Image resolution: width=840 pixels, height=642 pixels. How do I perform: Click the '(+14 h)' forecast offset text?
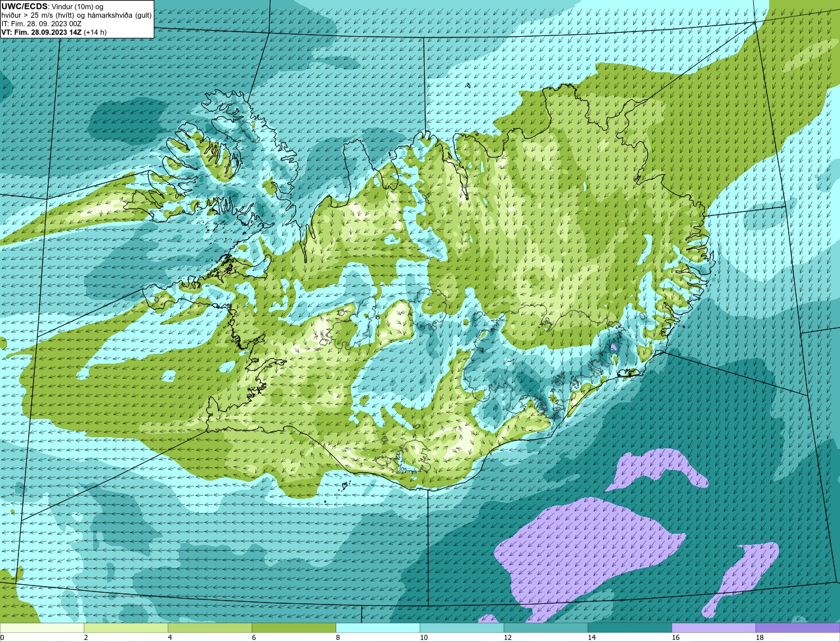(x=95, y=32)
